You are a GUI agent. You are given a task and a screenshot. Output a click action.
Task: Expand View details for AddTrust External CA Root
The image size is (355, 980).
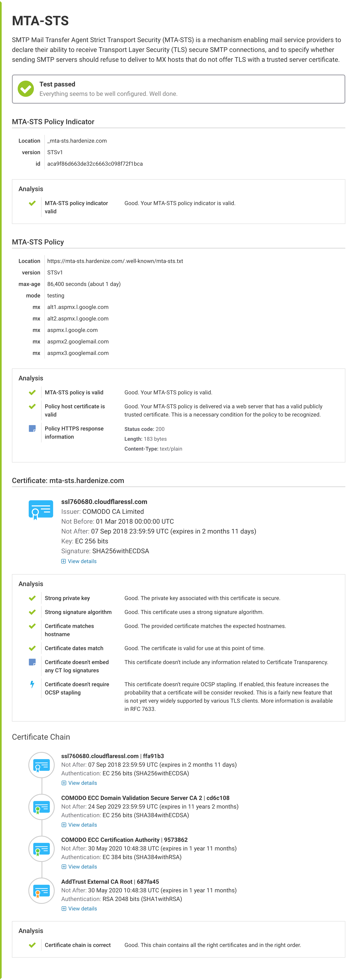[x=79, y=909]
